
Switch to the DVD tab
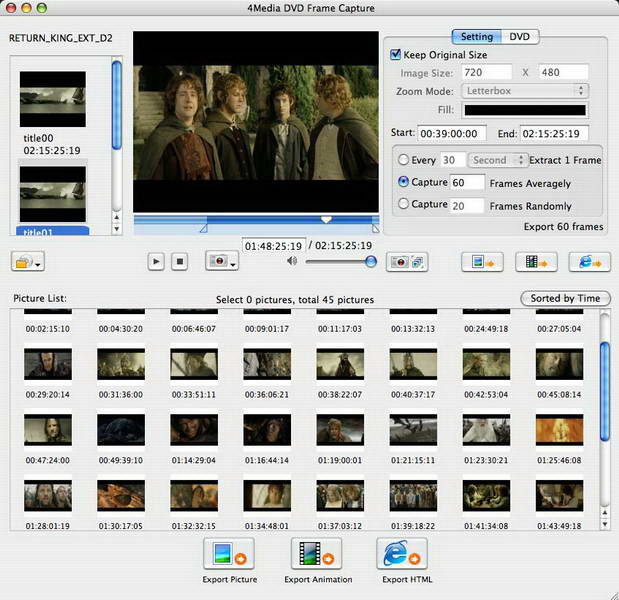[519, 37]
